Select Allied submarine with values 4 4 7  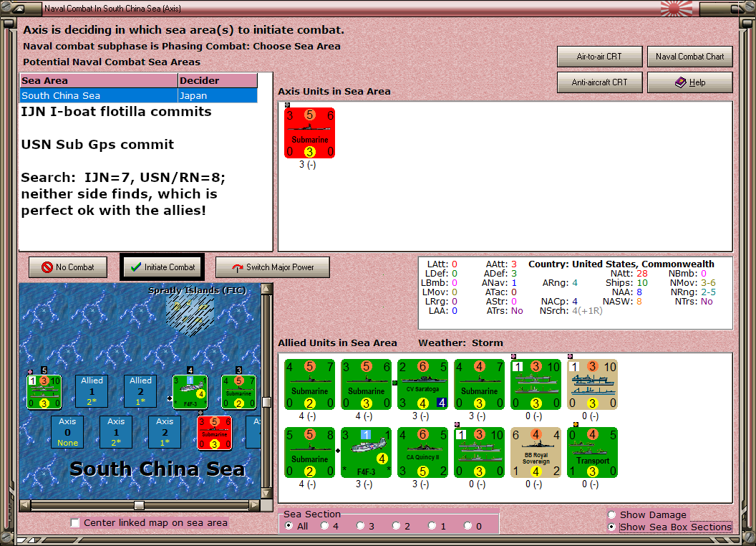pyautogui.click(x=479, y=384)
